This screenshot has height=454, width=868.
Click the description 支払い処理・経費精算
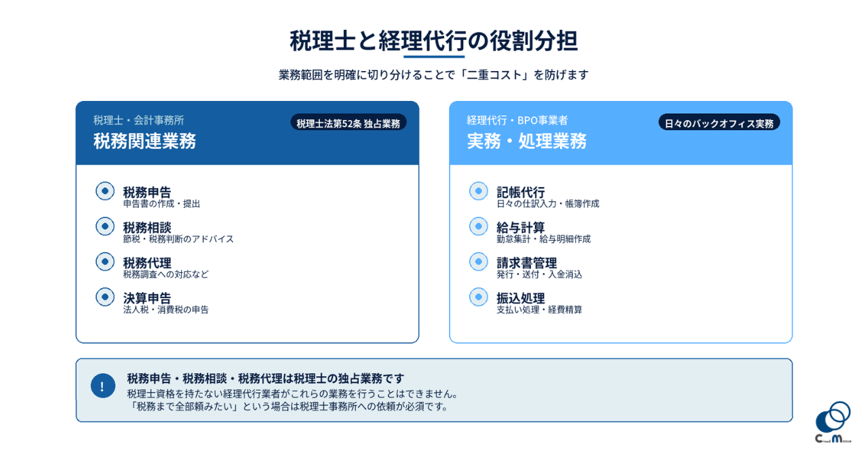[539, 309]
